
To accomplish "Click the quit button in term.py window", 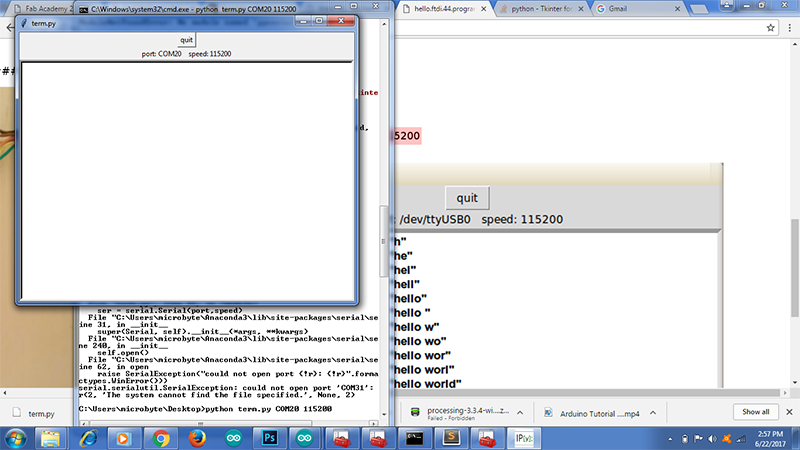I will click(187, 40).
